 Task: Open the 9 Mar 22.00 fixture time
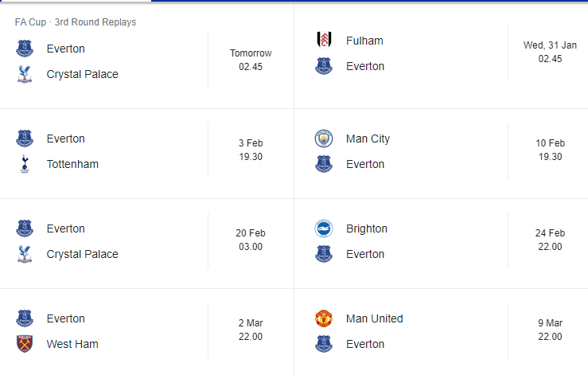(x=550, y=330)
